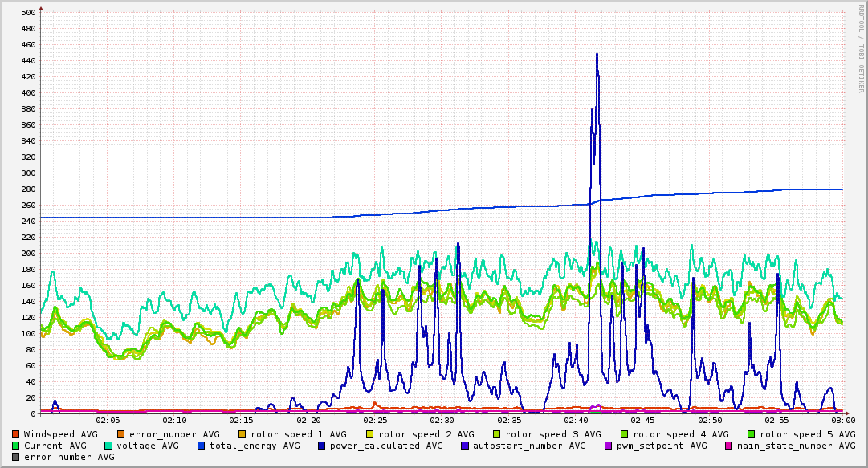Image resolution: width=868 pixels, height=468 pixels.
Task: Click the '03:00' time axis label
Action: click(x=843, y=421)
